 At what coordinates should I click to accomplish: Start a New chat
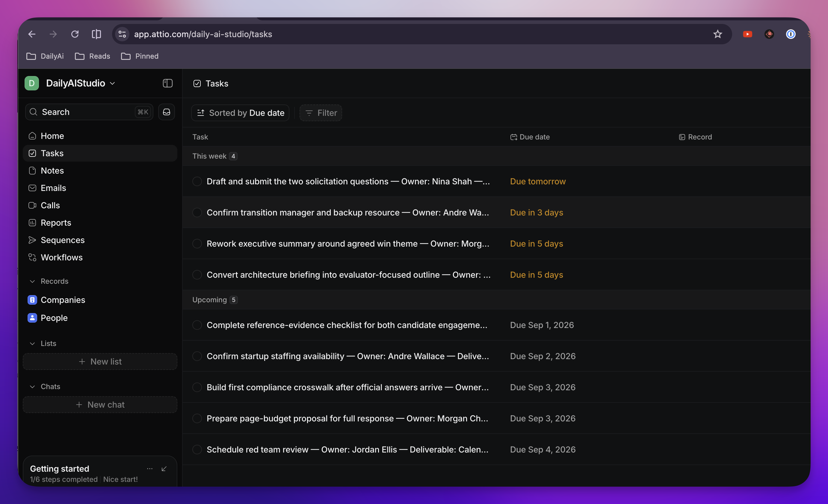coord(100,405)
